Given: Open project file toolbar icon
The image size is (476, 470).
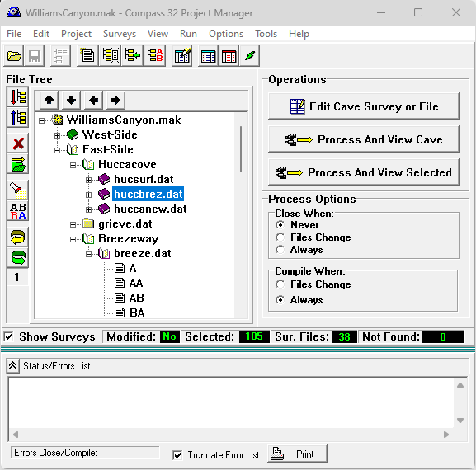Looking at the screenshot, I should tap(14, 55).
